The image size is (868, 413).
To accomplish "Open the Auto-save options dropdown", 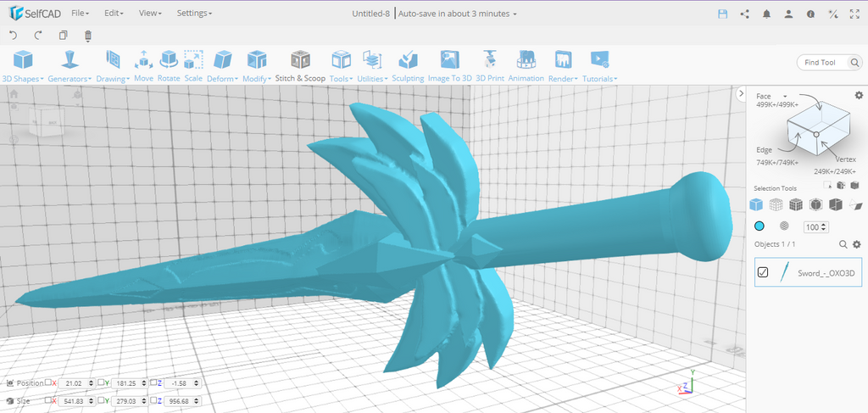I will [x=457, y=14].
